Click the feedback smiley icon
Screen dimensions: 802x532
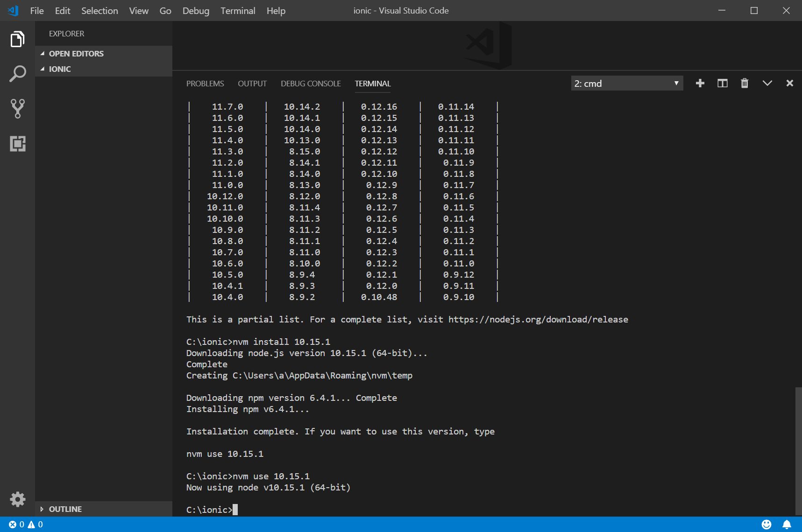tap(767, 525)
